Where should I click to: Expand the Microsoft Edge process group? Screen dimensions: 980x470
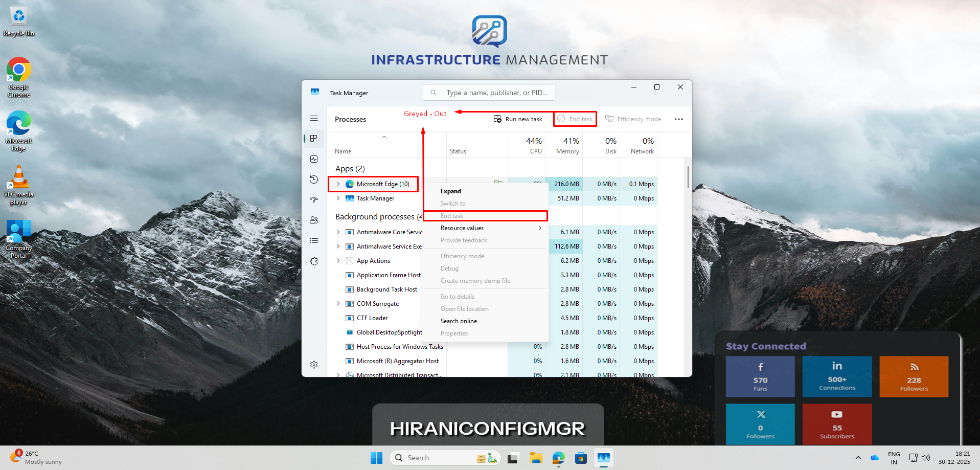click(x=338, y=184)
